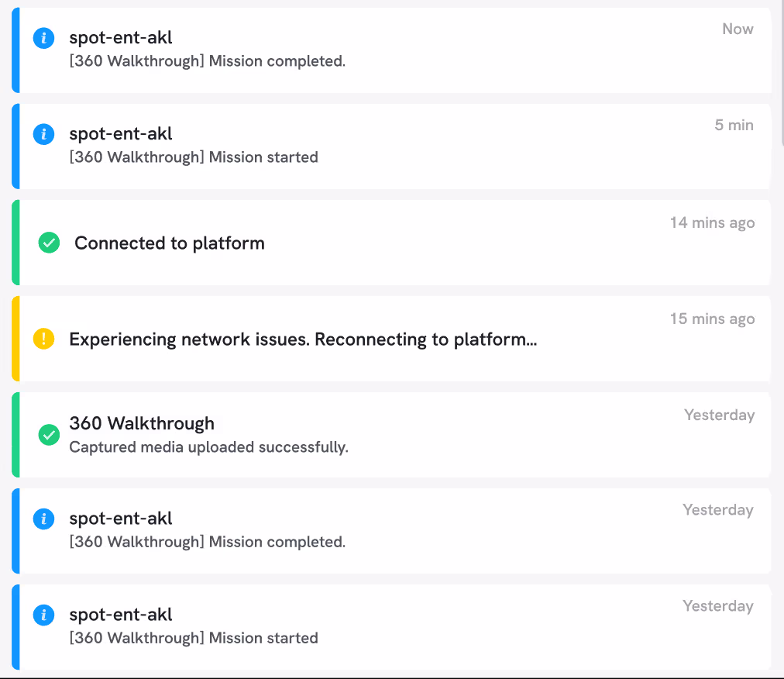Open the network issues reconnecting notification

click(387, 338)
